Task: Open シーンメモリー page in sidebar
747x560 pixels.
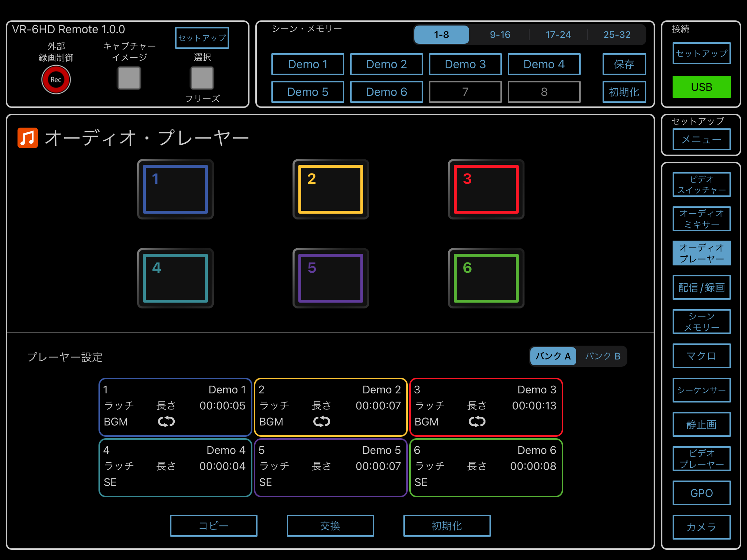Action: (x=701, y=322)
